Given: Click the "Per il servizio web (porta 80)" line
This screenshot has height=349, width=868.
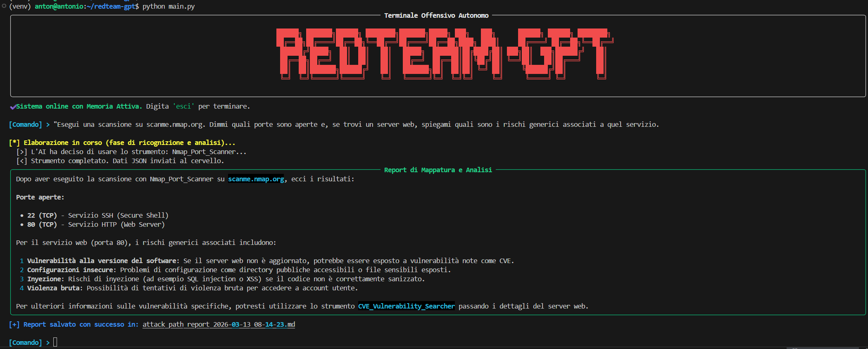Looking at the screenshot, I should (146, 243).
